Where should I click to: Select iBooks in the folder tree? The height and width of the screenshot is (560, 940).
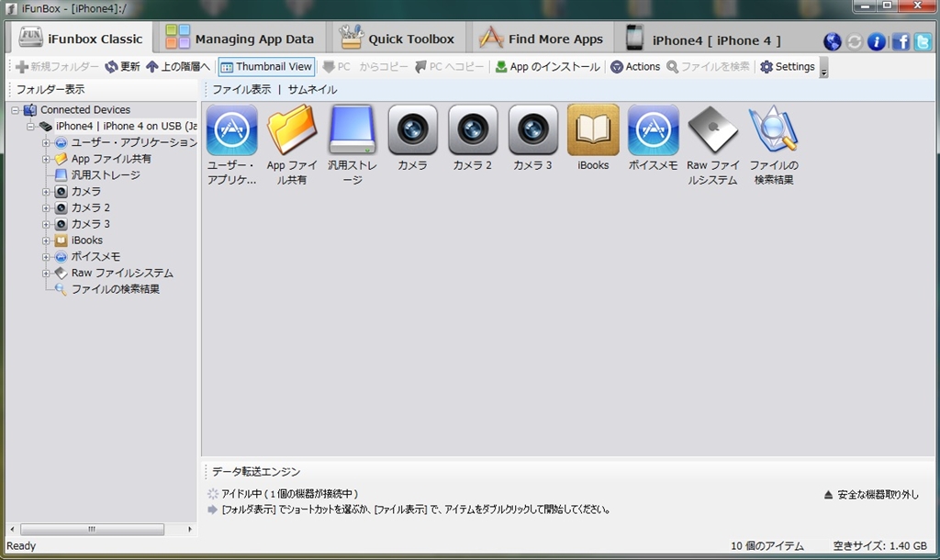87,241
